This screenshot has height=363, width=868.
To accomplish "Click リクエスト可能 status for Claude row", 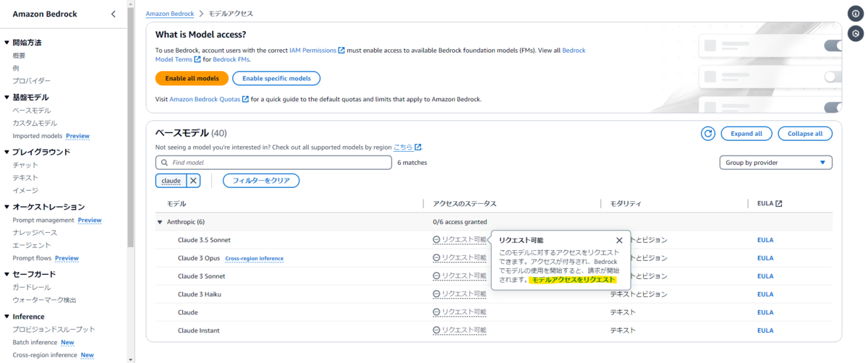I will [459, 312].
